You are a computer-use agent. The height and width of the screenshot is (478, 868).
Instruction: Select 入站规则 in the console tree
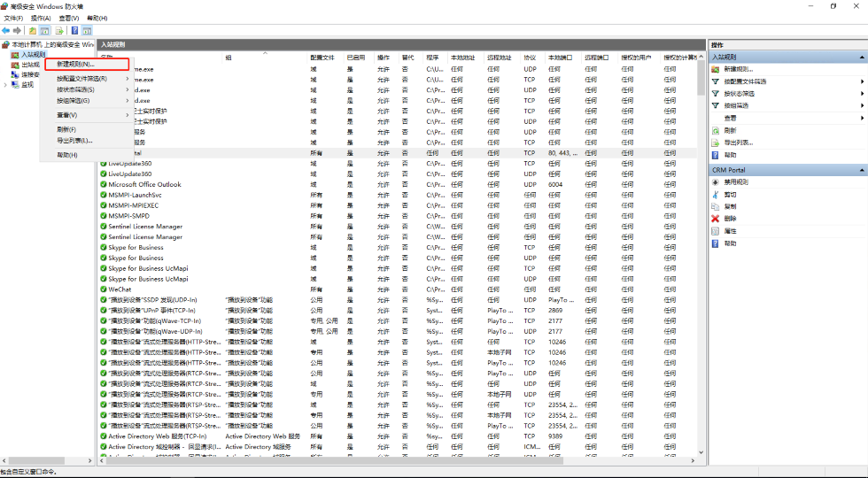coord(34,54)
